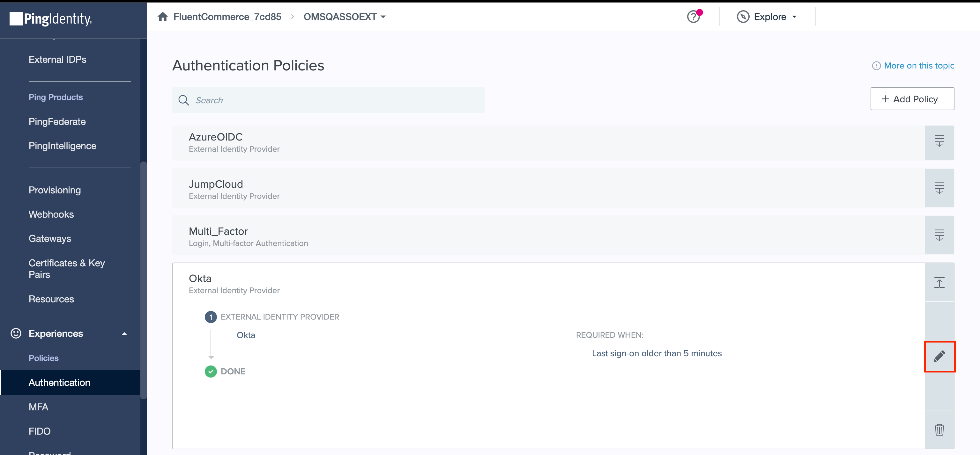Delete the Okta policy with trash icon
980x455 pixels.
coord(939,430)
